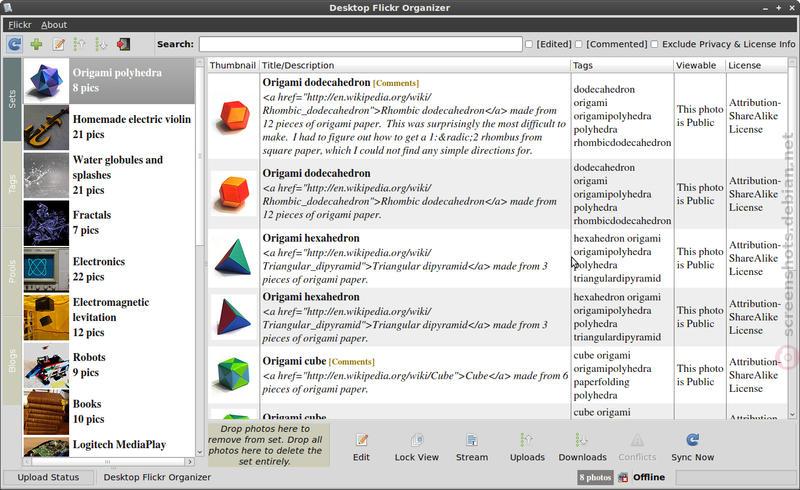Click the offline status icon in the status bar
The image size is (800, 490).
pos(623,478)
